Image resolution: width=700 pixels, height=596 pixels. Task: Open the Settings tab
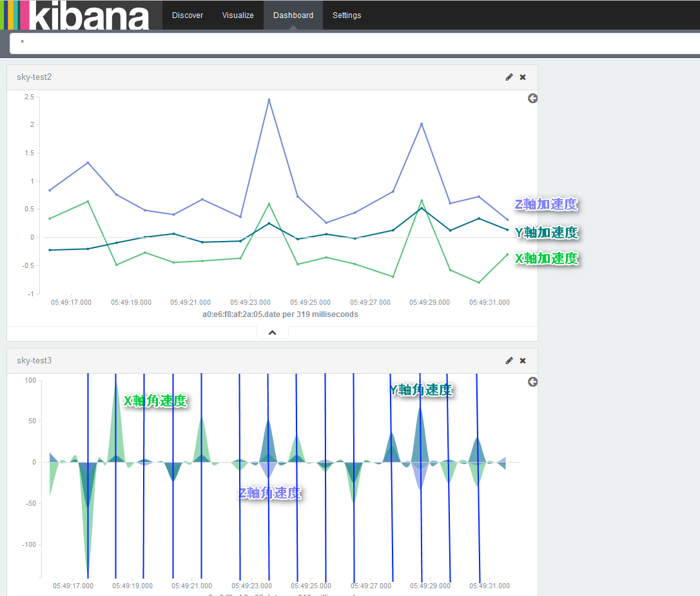(x=347, y=15)
